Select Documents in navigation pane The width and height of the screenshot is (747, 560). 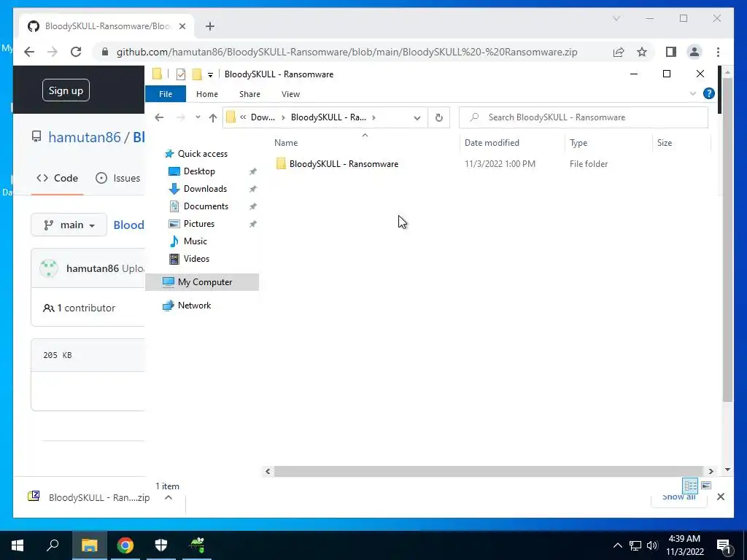[198, 206]
